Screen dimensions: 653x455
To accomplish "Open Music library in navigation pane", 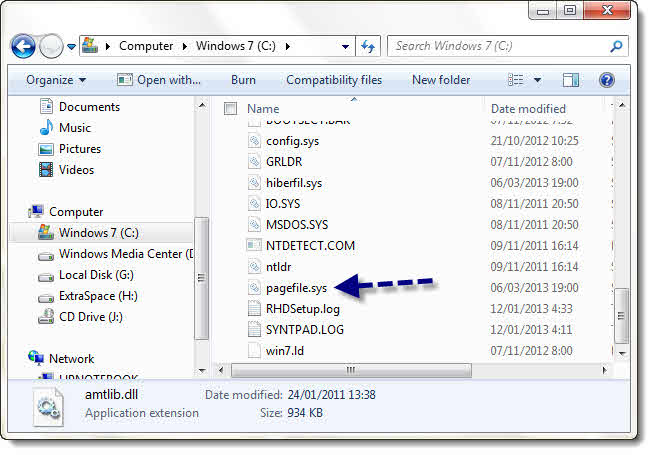I will pos(75,128).
